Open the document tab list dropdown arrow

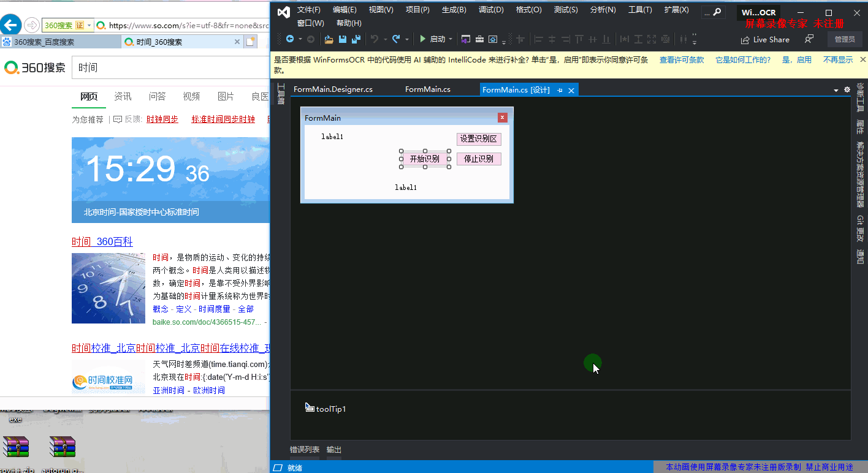point(836,90)
